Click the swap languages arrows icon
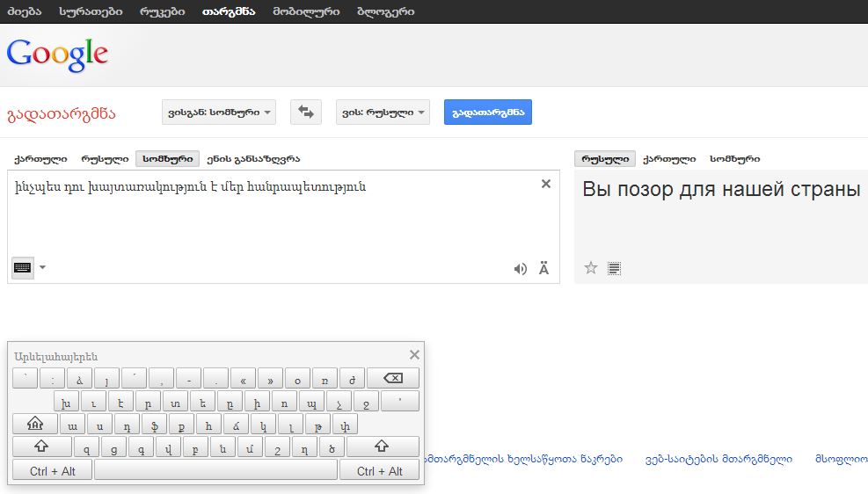 pyautogui.click(x=306, y=112)
